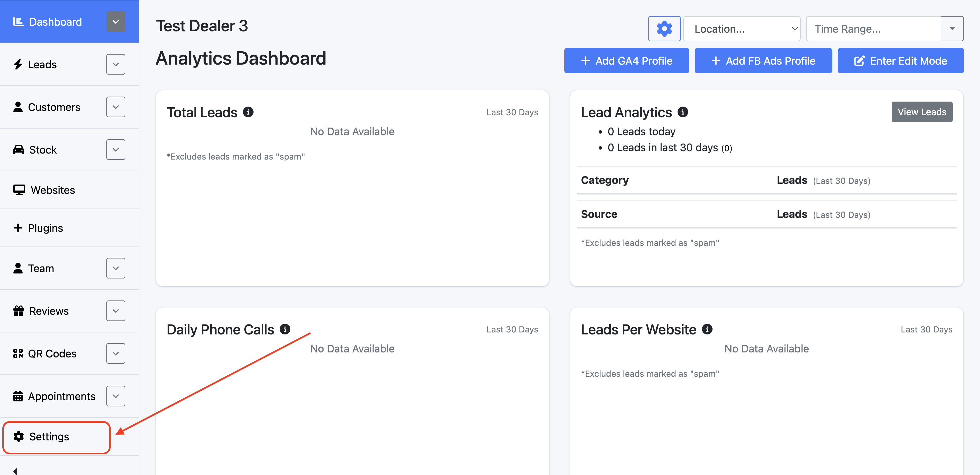Click Enter Edit Mode button

point(900,61)
